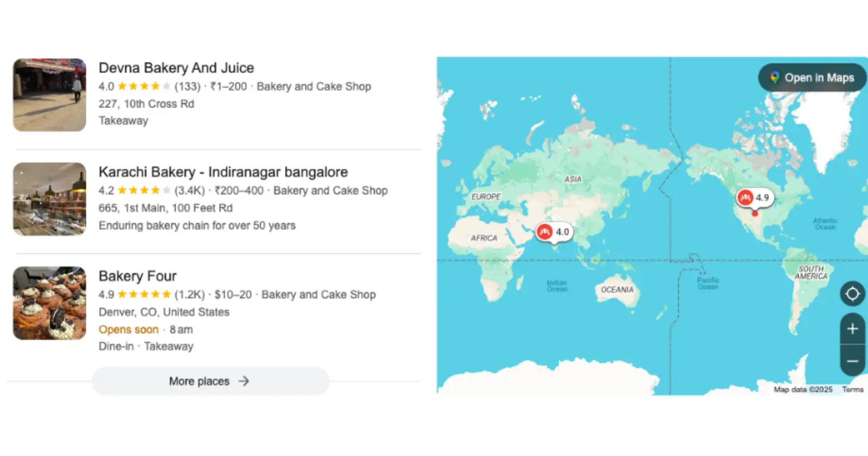Click the Terms link on the map

852,389
